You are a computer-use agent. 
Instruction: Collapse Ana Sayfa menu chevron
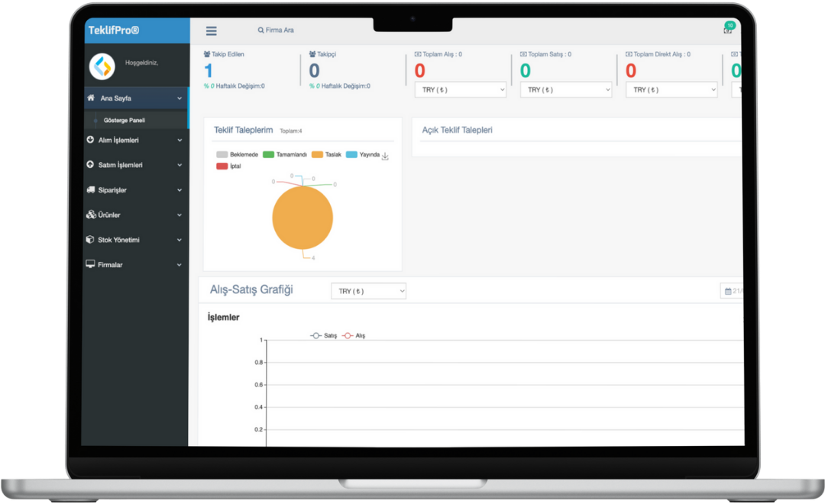(180, 99)
